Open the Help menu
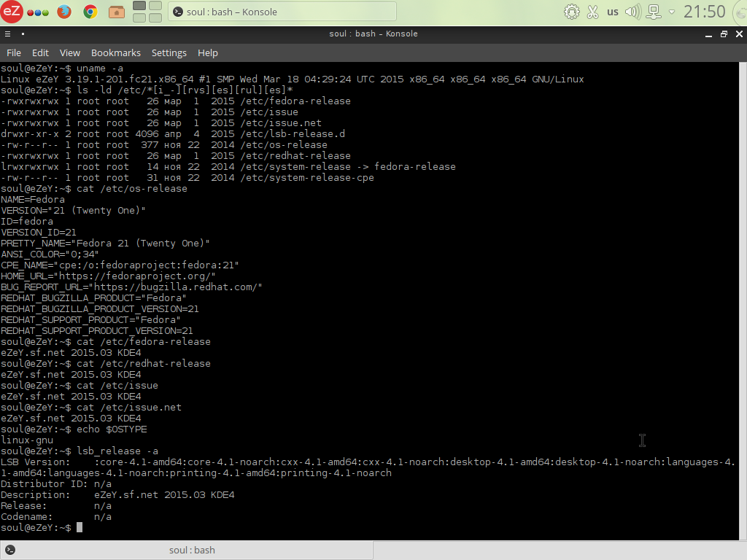This screenshot has width=747, height=560. tap(208, 52)
